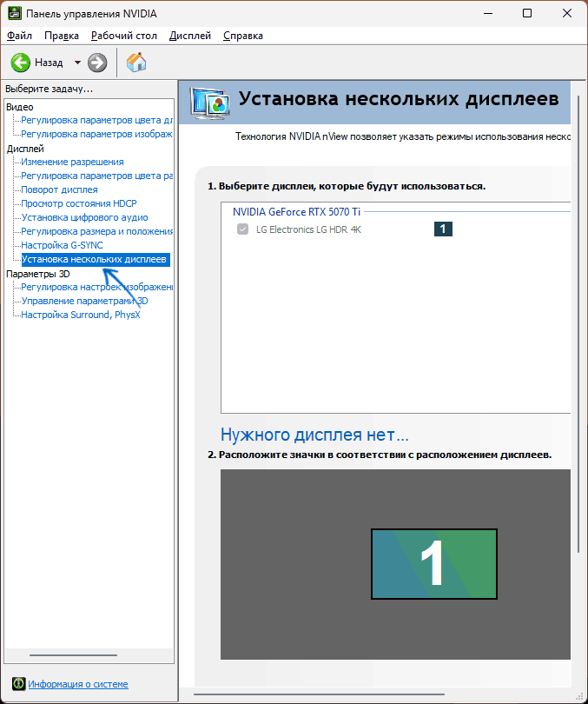Open the Дисплей menu
Screen dimensions: 588x704
pos(189,36)
